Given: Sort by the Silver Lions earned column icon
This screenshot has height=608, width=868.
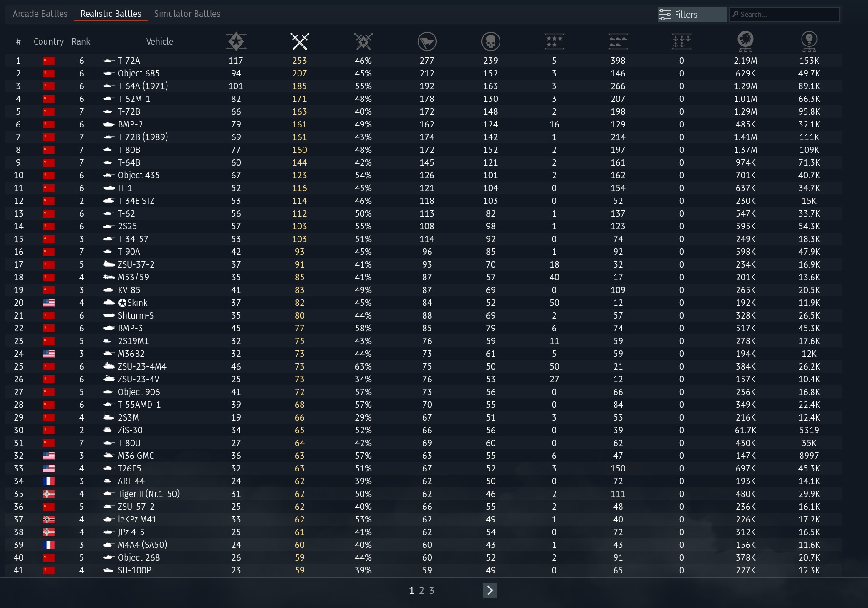Looking at the screenshot, I should click(x=745, y=41).
